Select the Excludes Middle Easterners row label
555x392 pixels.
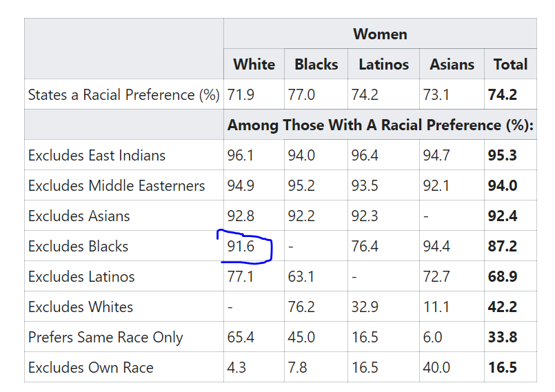click(117, 186)
